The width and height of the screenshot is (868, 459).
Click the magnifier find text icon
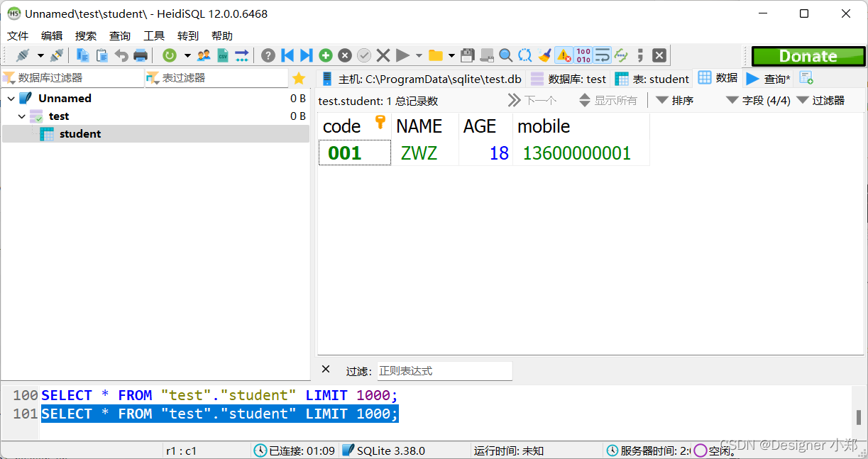point(506,55)
